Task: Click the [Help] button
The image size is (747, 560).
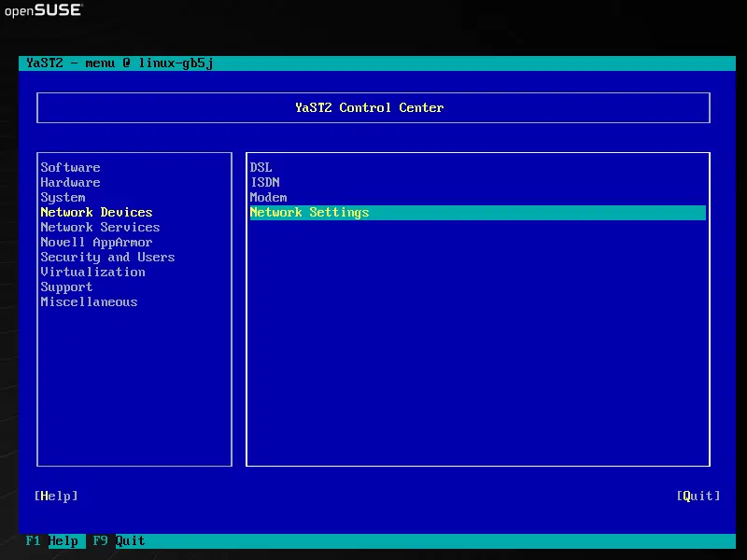Action: click(56, 497)
